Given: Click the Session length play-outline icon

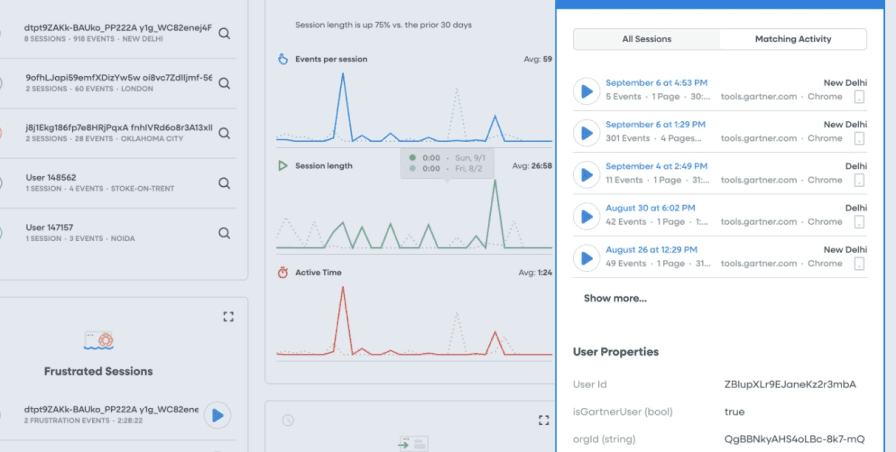Looking at the screenshot, I should click(282, 166).
